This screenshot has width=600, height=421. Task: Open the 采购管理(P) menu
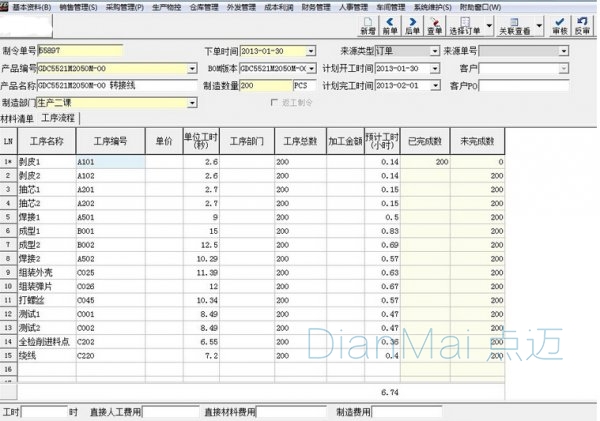(x=125, y=7)
